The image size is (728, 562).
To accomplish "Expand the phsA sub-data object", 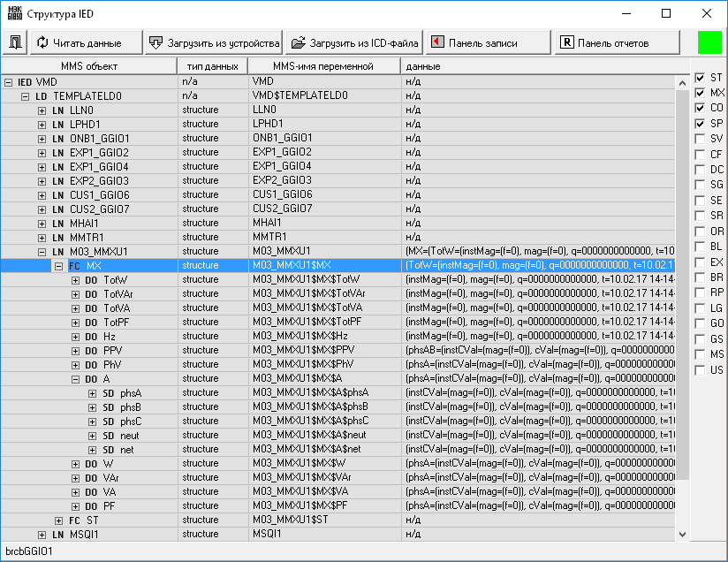I will point(93,392).
